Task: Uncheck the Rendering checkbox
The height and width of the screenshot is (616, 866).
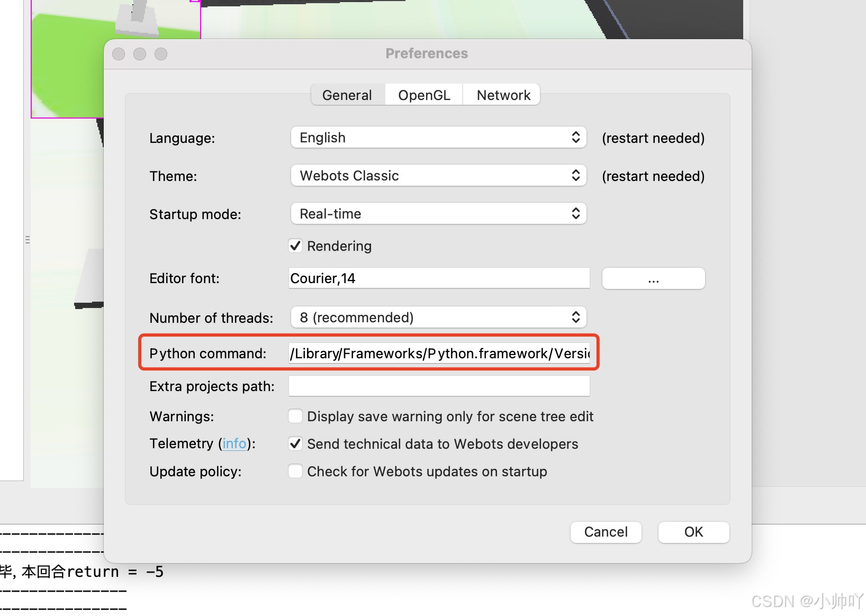Action: point(295,246)
